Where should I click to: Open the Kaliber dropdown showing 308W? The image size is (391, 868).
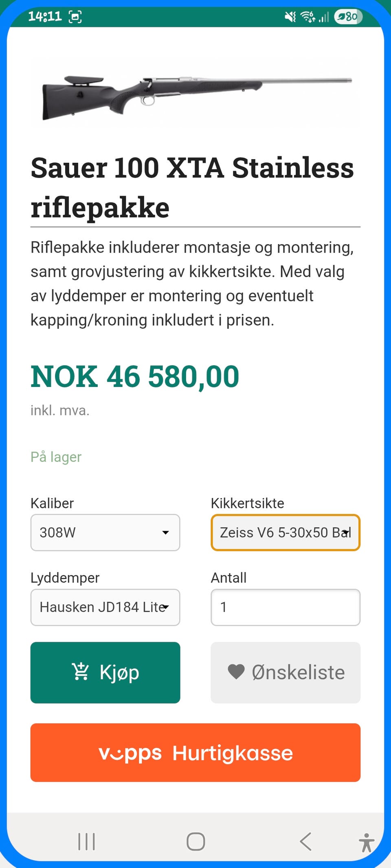coord(105,532)
